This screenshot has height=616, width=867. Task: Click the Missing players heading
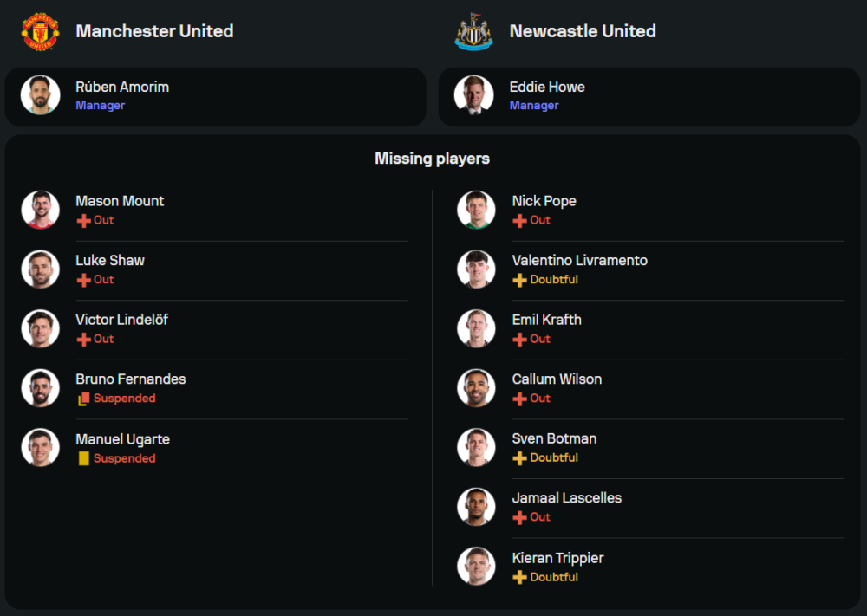432,159
